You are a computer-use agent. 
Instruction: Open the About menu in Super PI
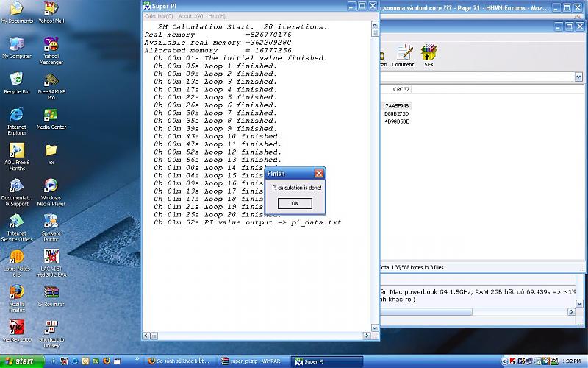point(190,15)
